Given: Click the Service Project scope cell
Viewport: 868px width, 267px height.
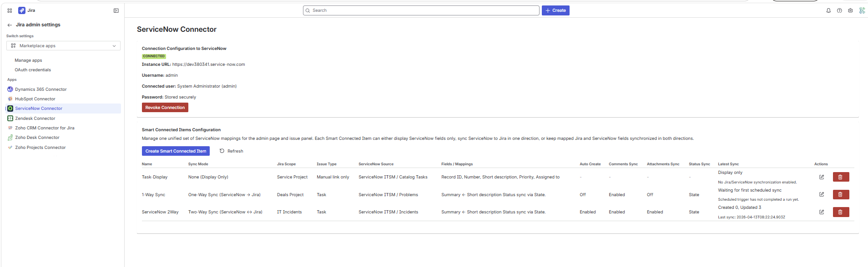Looking at the screenshot, I should (292, 177).
